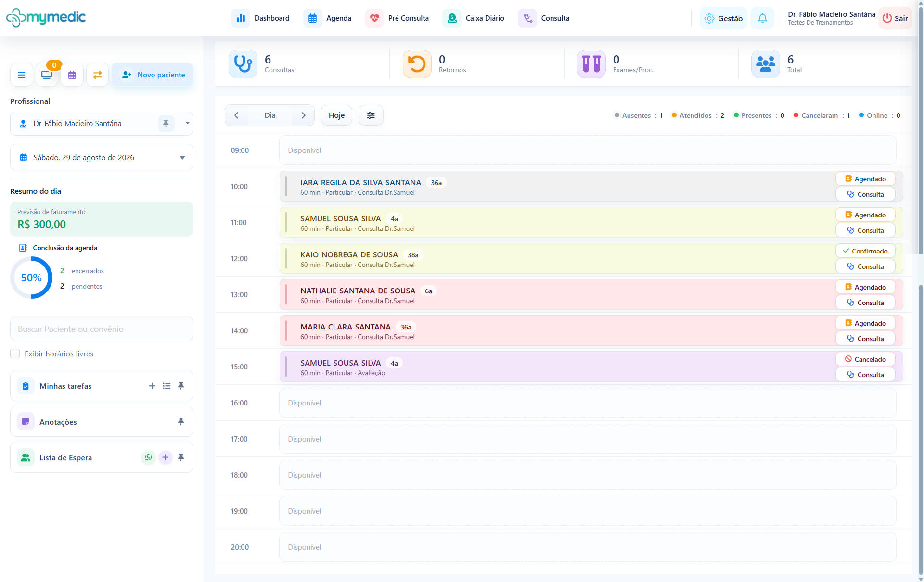Viewport: 924px width, 582px height.
Task: Open the Pré Consulta menu
Action: tap(397, 18)
